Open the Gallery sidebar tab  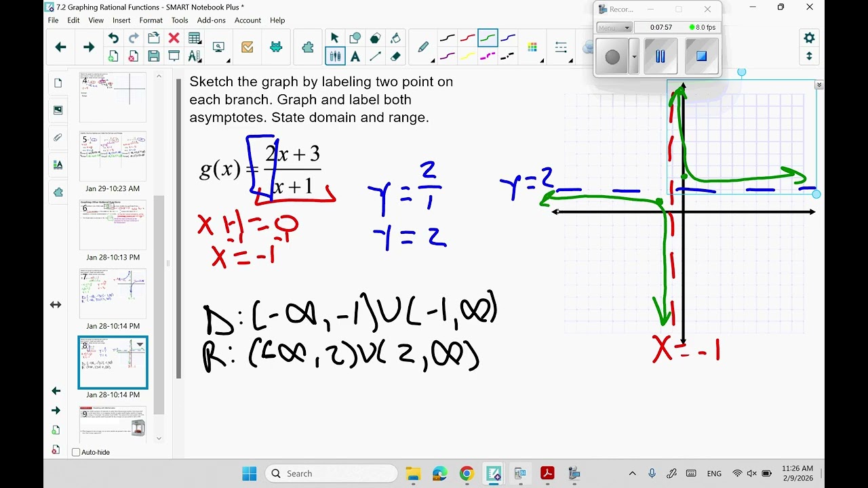(58, 110)
